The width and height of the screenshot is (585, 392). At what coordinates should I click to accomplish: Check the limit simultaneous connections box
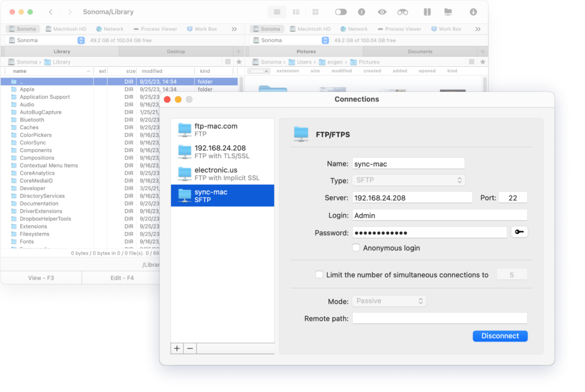point(320,275)
